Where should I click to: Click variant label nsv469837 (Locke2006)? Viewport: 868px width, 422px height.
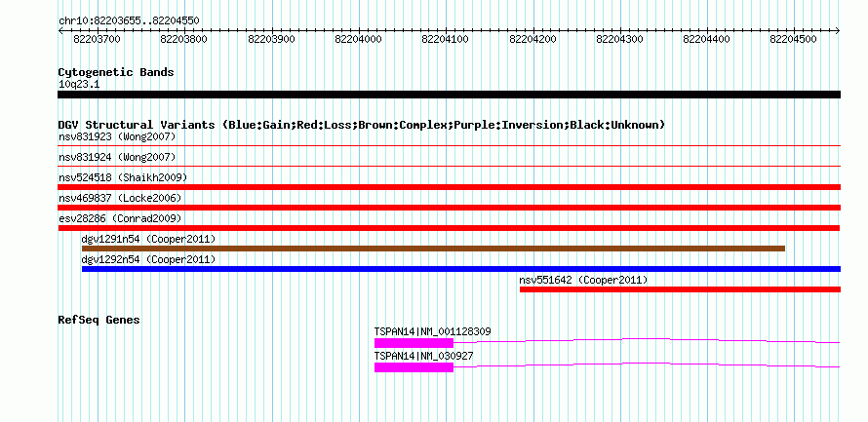click(x=120, y=198)
